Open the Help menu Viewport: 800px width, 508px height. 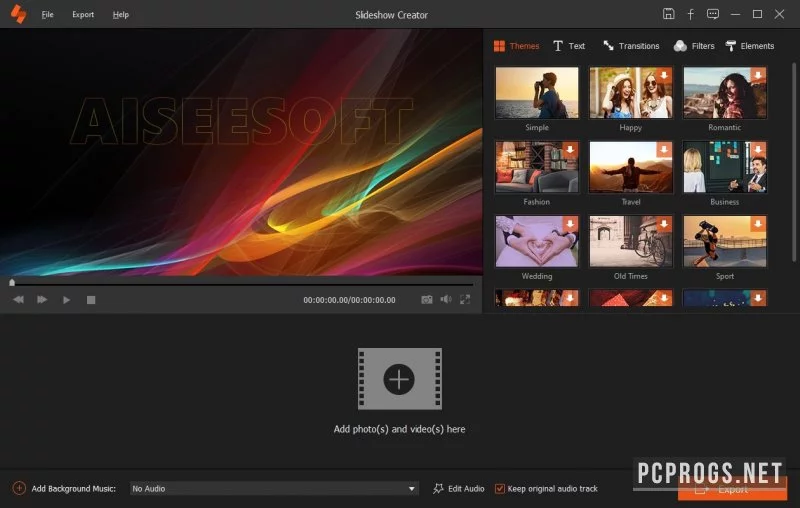120,15
